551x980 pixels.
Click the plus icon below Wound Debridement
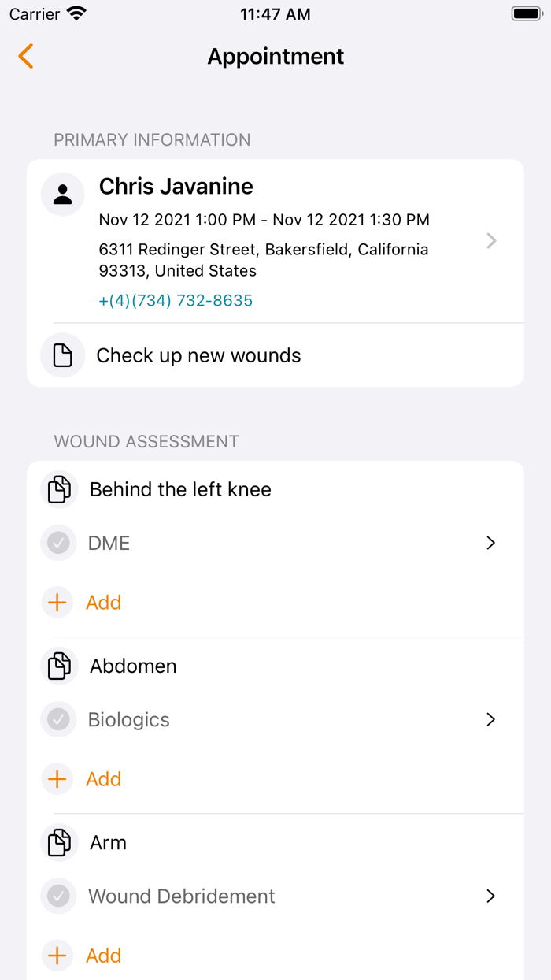57,955
